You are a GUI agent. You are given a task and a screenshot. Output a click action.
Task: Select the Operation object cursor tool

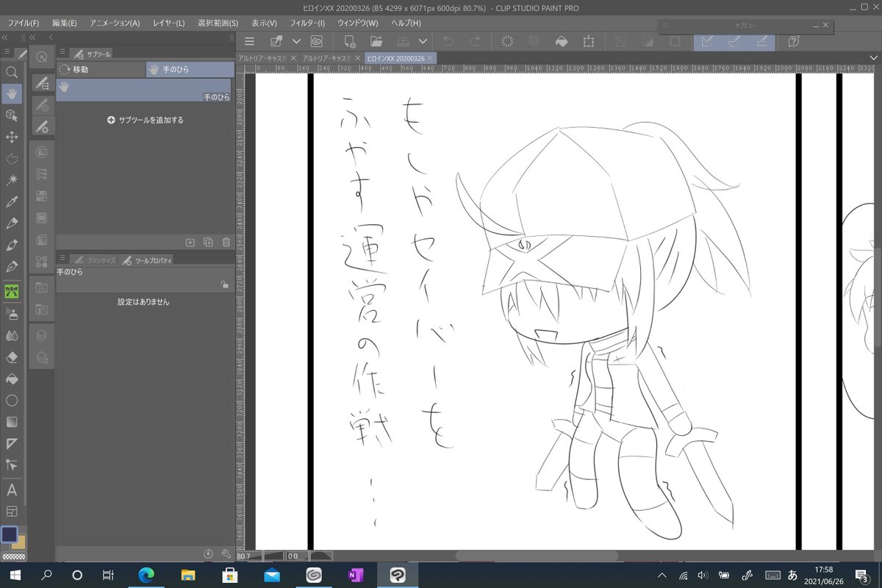pos(12,115)
